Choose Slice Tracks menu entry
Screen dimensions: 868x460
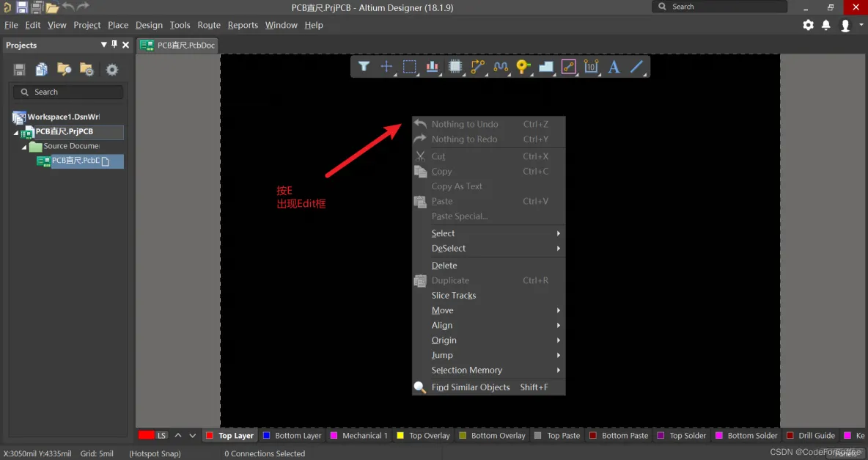489,296
